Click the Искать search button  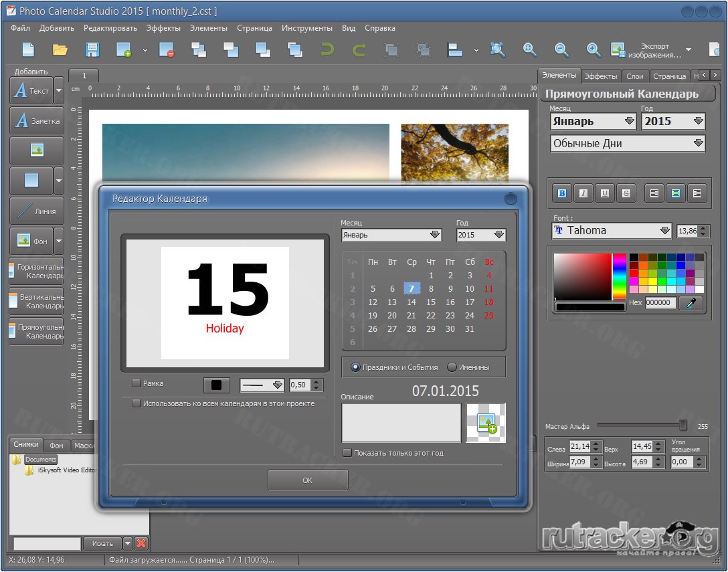(x=102, y=543)
